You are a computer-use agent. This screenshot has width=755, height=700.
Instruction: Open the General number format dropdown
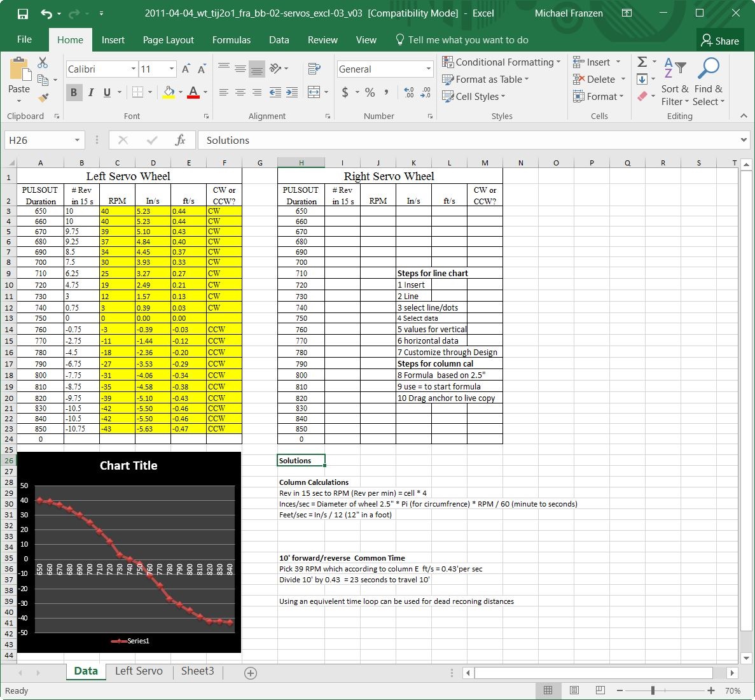coord(428,69)
